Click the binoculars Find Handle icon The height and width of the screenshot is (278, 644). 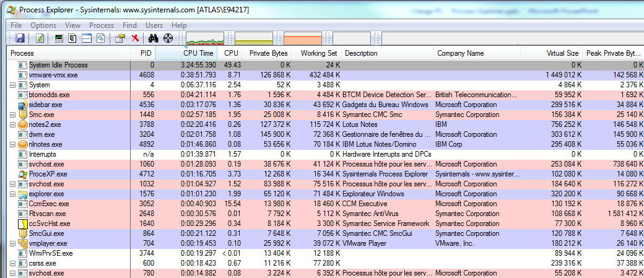click(154, 38)
